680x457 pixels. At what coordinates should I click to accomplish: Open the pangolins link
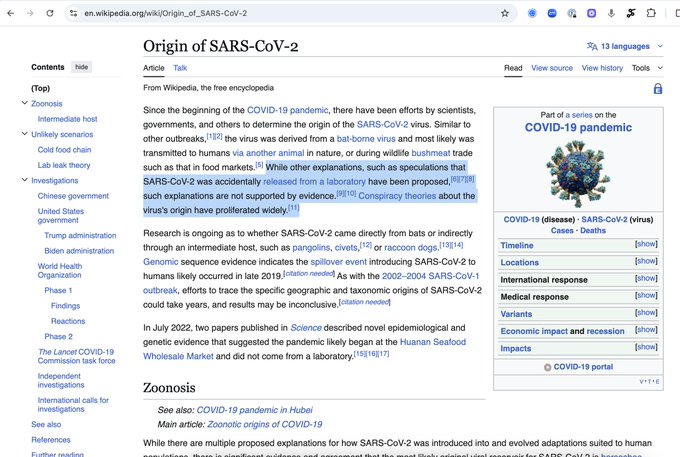pos(311,248)
